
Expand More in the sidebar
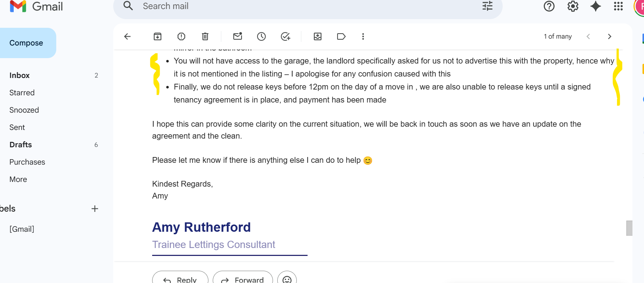pos(18,179)
